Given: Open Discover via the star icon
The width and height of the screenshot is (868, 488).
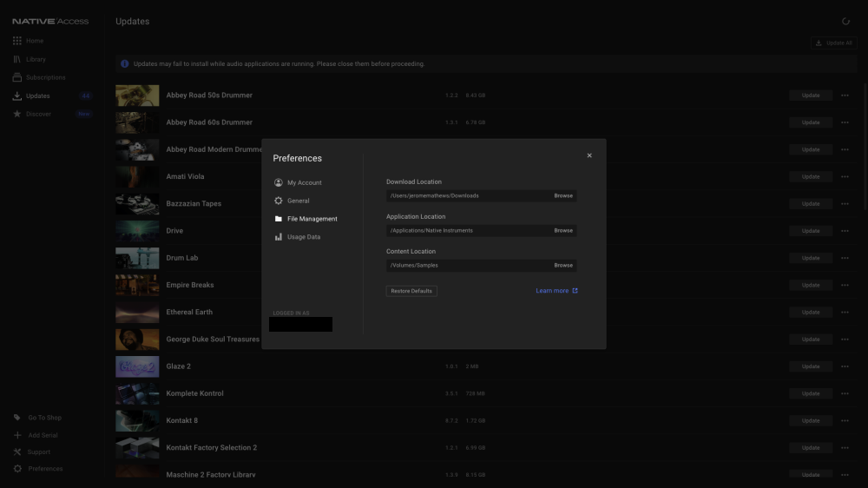Looking at the screenshot, I should pos(17,114).
